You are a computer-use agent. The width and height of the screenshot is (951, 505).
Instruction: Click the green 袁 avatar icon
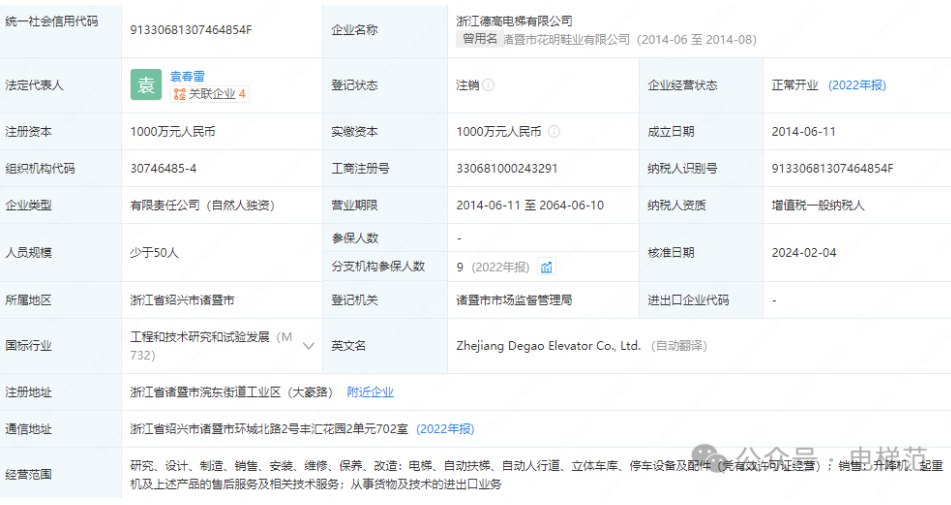(x=146, y=85)
